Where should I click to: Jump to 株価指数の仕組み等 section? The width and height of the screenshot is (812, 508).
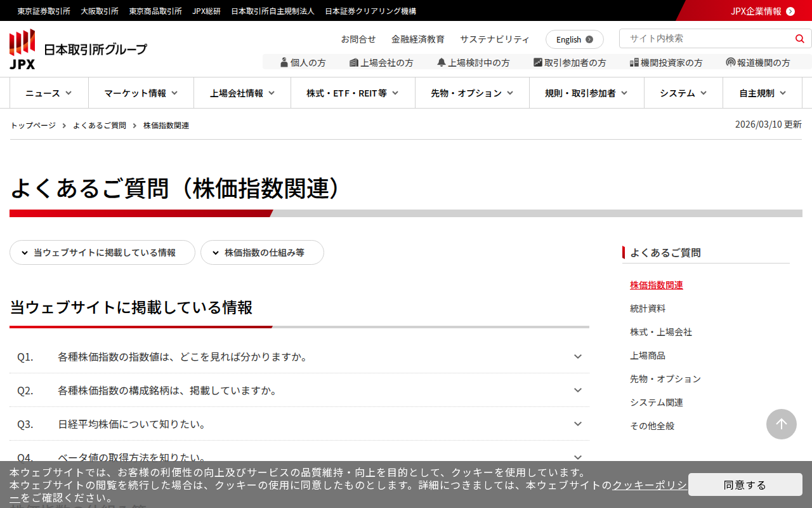click(262, 253)
